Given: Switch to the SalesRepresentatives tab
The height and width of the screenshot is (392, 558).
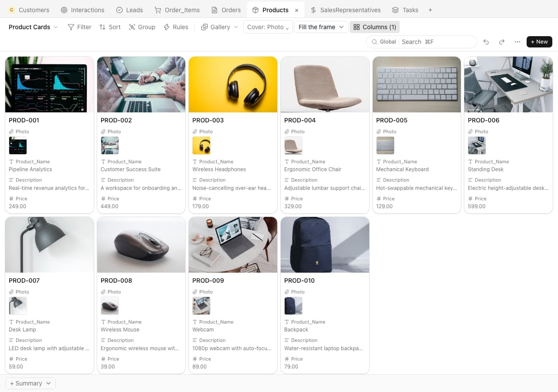Looking at the screenshot, I should (345, 10).
